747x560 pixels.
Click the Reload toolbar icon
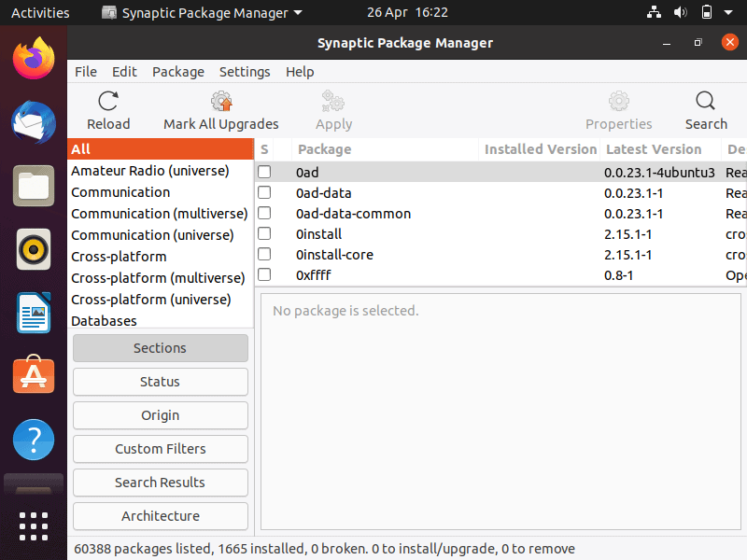108,102
